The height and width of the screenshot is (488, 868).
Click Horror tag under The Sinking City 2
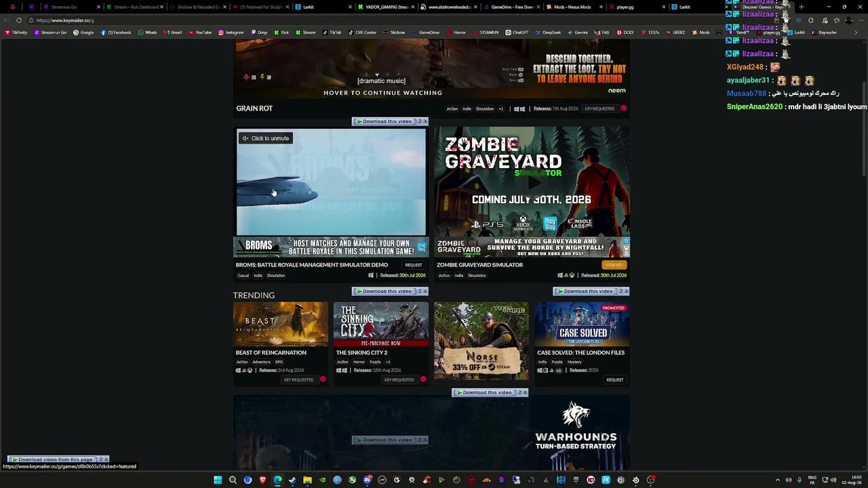(x=359, y=362)
